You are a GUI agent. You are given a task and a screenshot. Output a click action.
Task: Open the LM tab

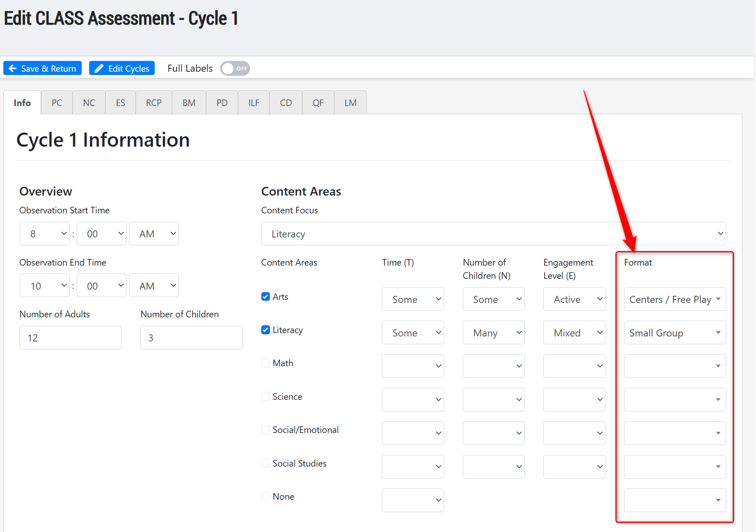tap(350, 102)
